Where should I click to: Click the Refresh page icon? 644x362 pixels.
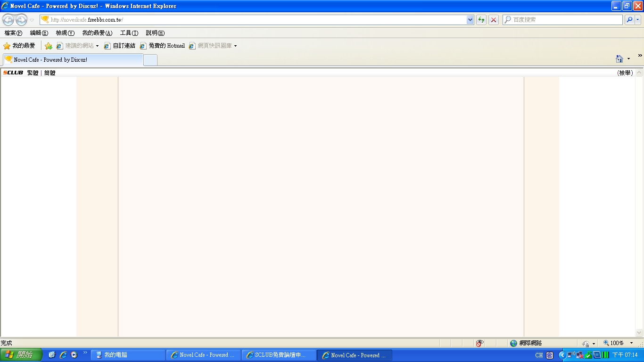481,20
